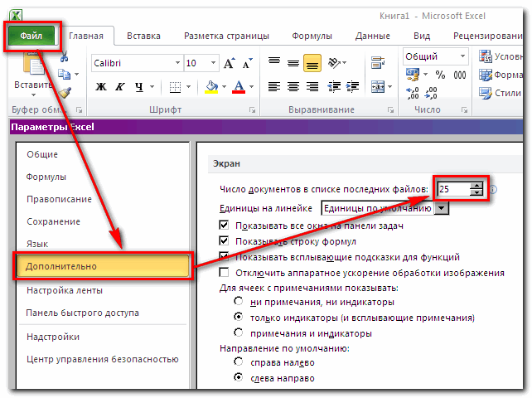The image size is (532, 398).
Task: Open Сохранение options category
Action: [x=53, y=221]
